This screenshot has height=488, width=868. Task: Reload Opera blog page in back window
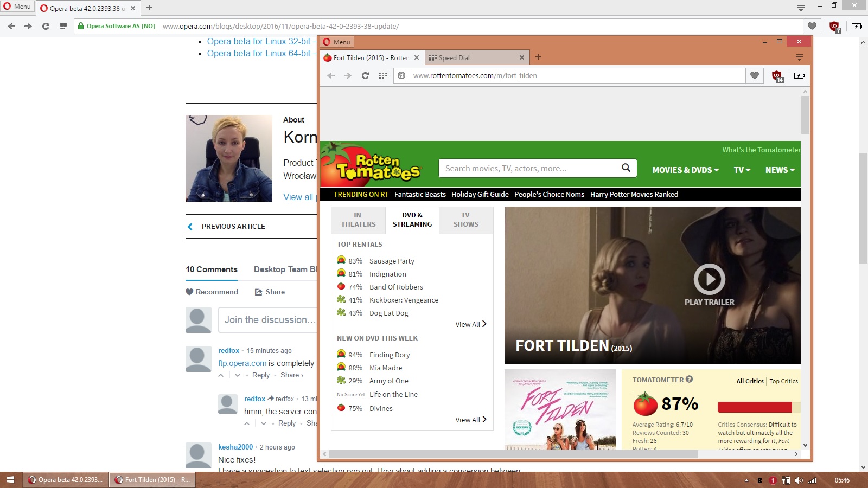[x=46, y=26]
